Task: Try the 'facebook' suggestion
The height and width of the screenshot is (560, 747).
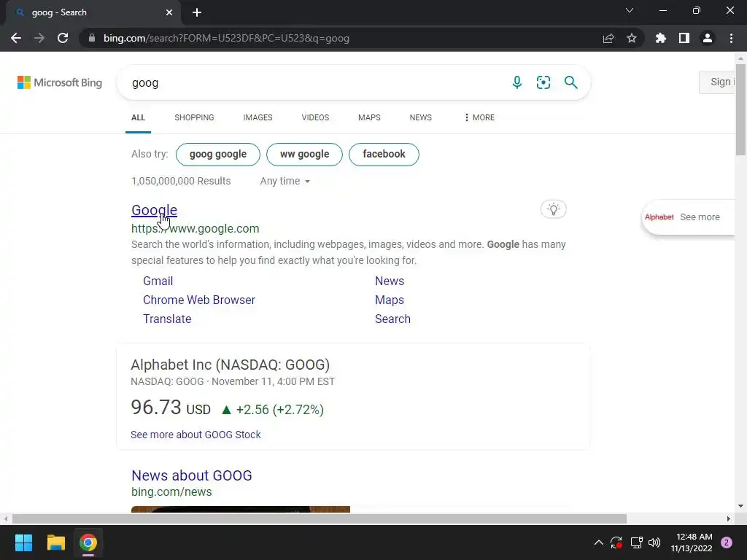Action: click(384, 155)
